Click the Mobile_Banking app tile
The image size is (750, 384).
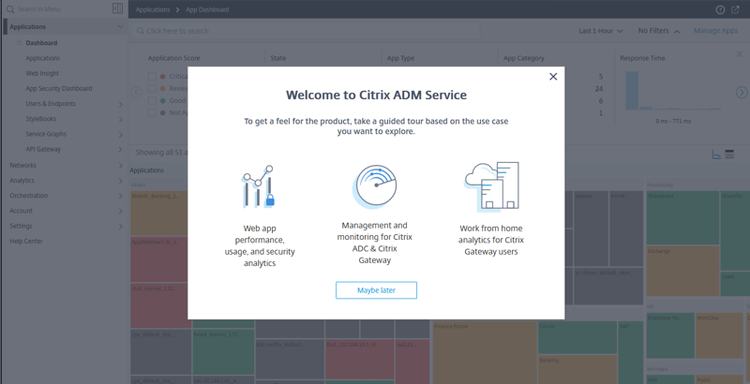point(159,213)
